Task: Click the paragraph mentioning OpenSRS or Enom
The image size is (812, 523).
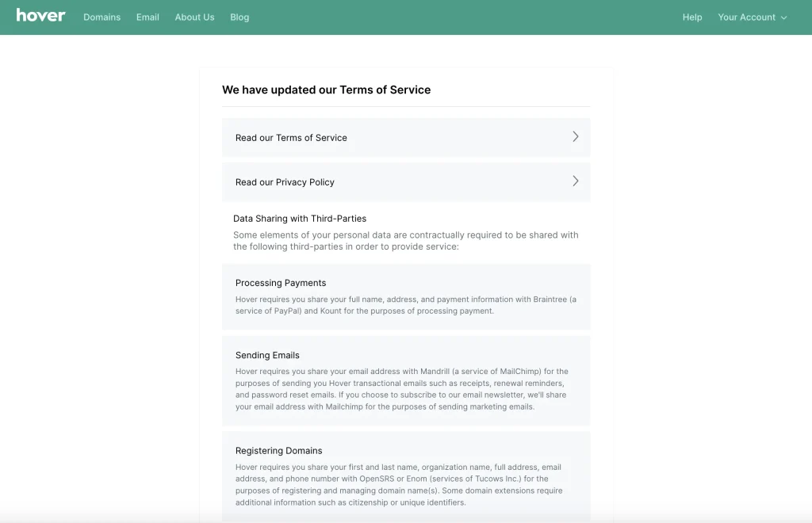Action: coord(399,485)
